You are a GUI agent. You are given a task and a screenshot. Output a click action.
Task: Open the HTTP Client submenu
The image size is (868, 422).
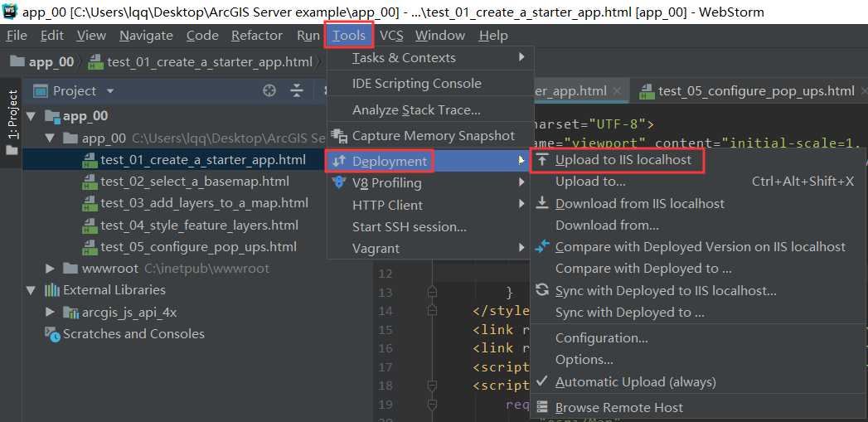430,205
